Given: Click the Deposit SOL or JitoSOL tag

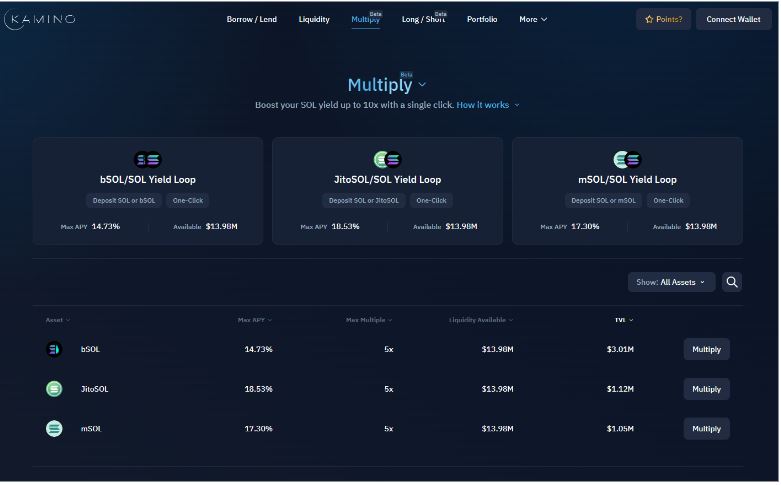Looking at the screenshot, I should coord(364,201).
